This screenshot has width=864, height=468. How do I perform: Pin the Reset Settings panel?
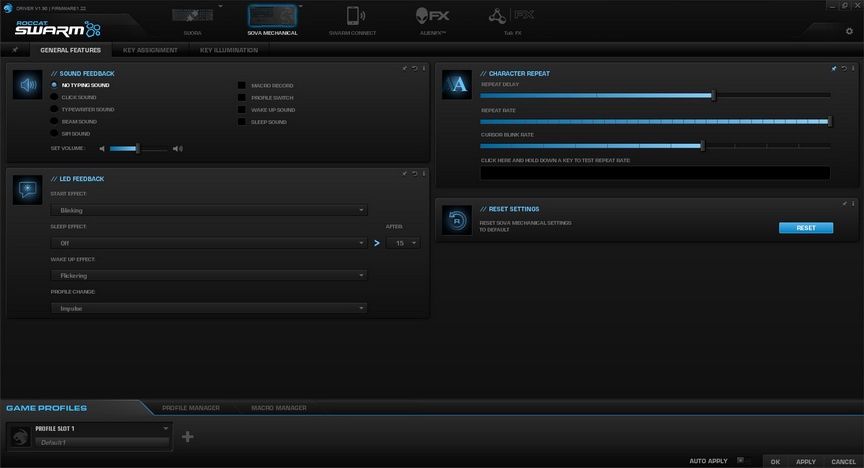point(844,203)
